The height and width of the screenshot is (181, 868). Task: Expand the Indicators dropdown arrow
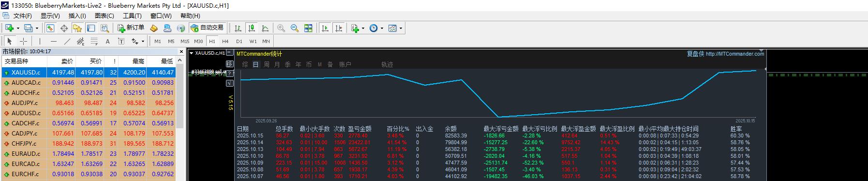[363, 28]
